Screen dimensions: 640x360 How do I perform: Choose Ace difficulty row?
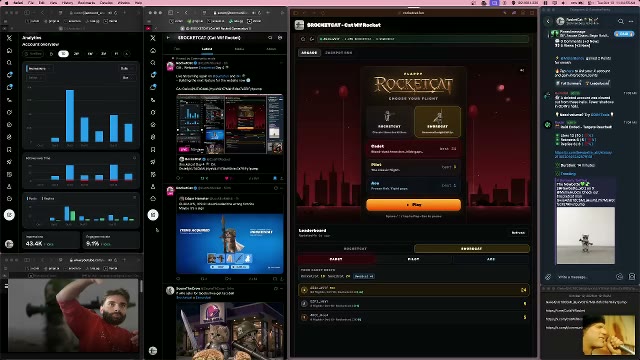(x=413, y=185)
